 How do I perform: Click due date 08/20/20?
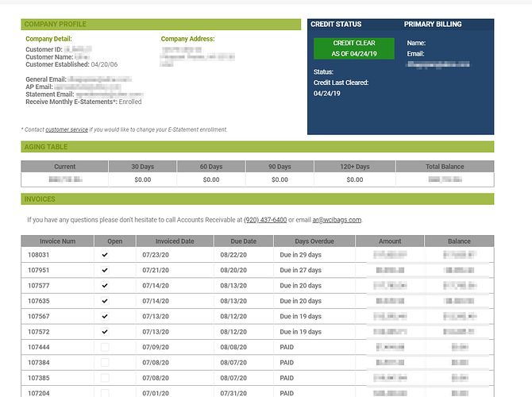pos(233,270)
